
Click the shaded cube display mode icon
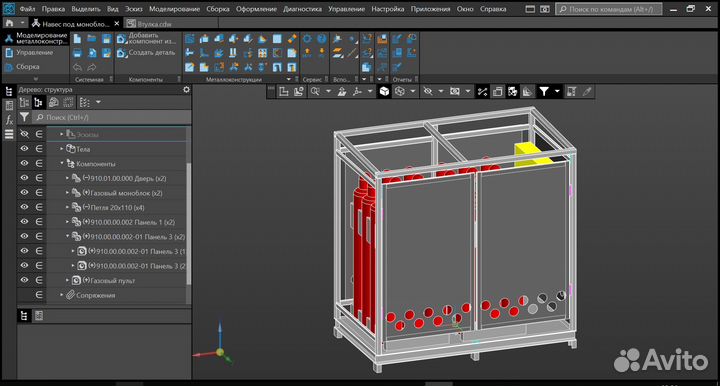click(x=384, y=91)
